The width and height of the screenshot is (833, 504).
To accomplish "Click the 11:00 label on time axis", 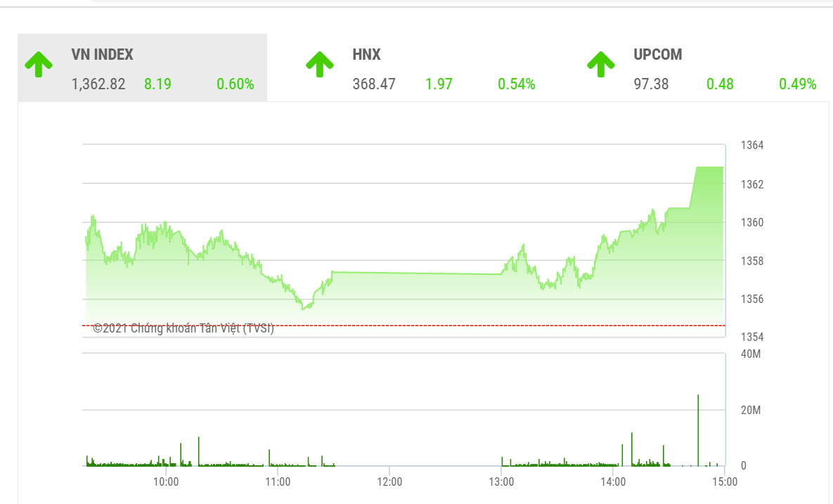I will (278, 482).
